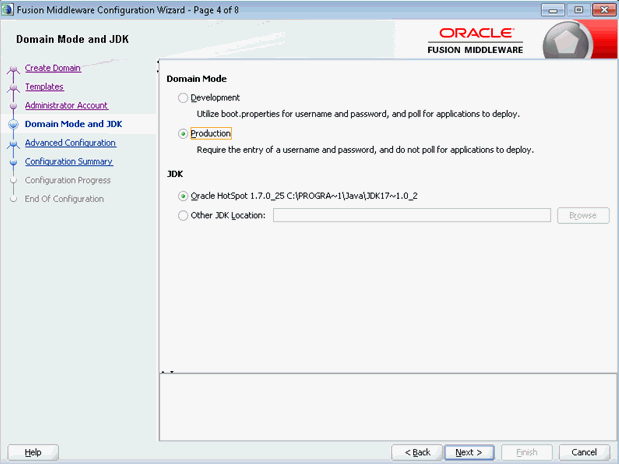Screen dimensions: 619x464
Task: Click the message pane at the bottom
Action: [388, 407]
